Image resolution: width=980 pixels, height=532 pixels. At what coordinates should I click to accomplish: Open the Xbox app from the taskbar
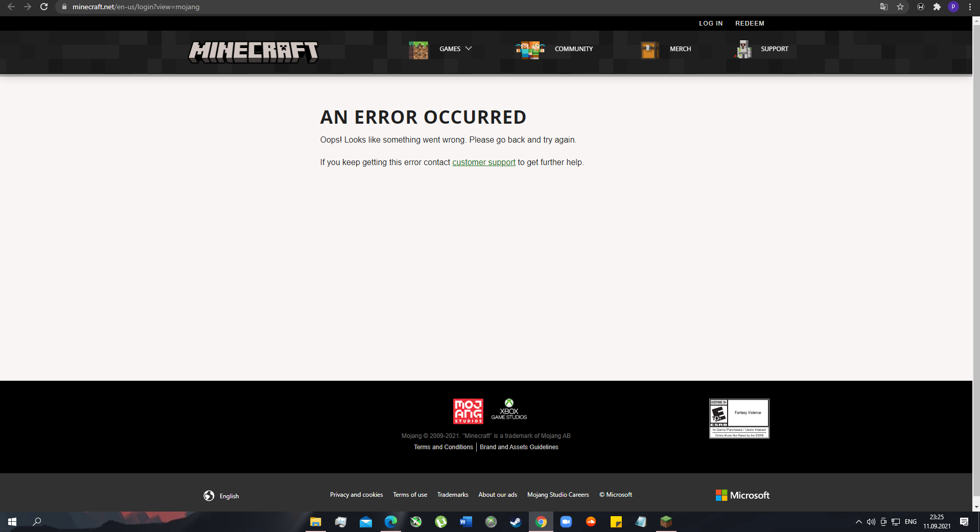click(x=491, y=522)
